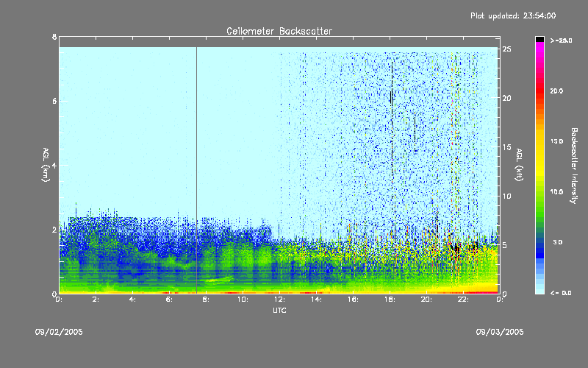Viewport: 588px width, 368px height.
Task: Click the '15.0' colorbar label
Action: [x=556, y=141]
